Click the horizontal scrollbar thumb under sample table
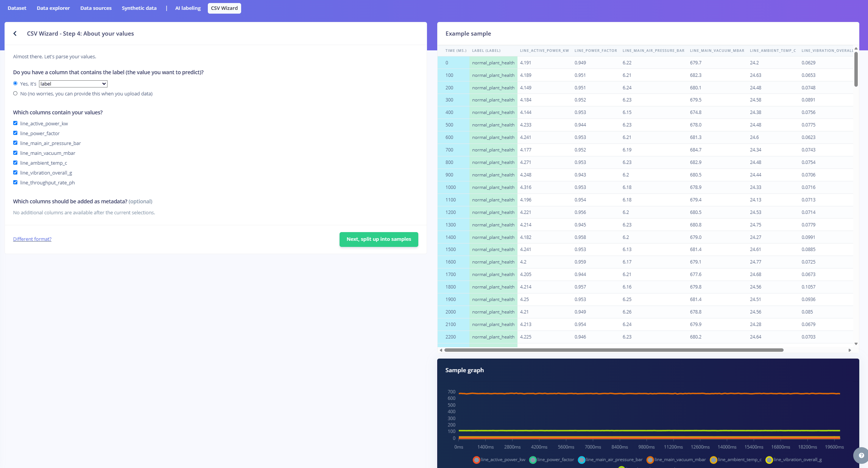The image size is (868, 468). [x=614, y=350]
